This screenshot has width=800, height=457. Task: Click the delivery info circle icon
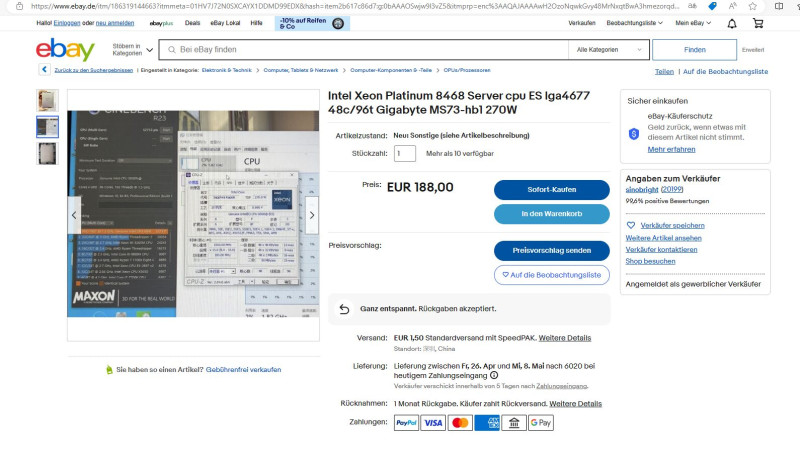pos(494,375)
